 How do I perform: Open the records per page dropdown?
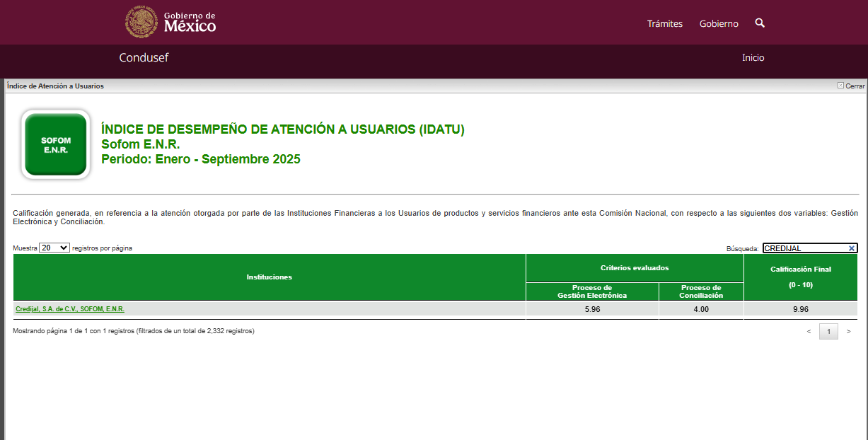pyautogui.click(x=54, y=248)
